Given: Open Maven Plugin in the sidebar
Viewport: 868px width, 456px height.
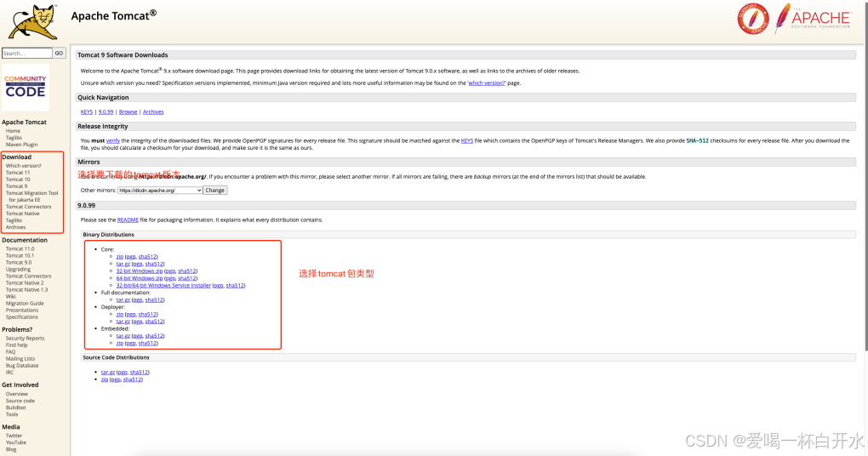Looking at the screenshot, I should click(21, 145).
